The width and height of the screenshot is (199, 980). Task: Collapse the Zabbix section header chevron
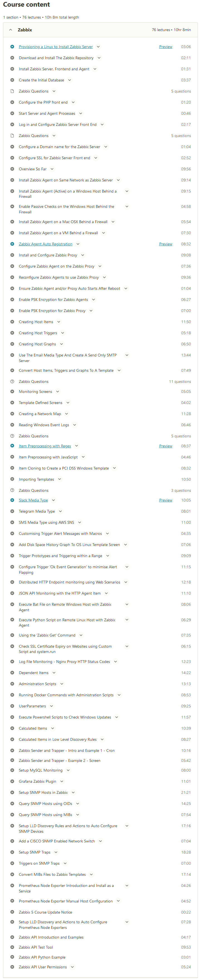tap(11, 30)
